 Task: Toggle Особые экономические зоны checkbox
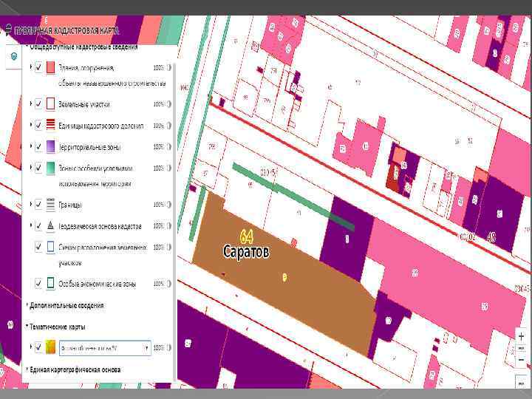click(x=38, y=283)
